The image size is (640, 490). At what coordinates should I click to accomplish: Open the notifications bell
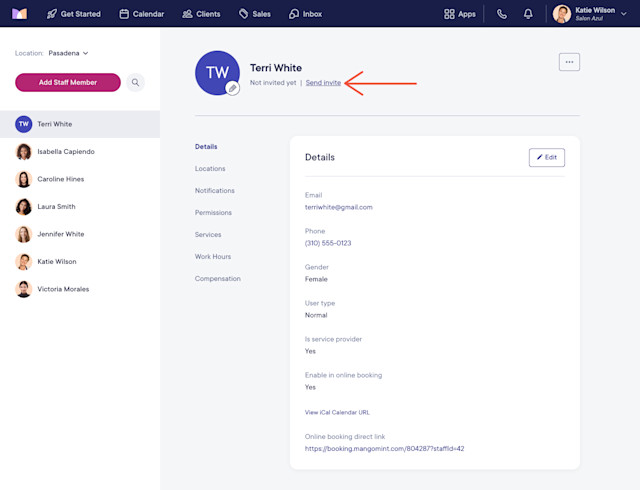(x=528, y=14)
